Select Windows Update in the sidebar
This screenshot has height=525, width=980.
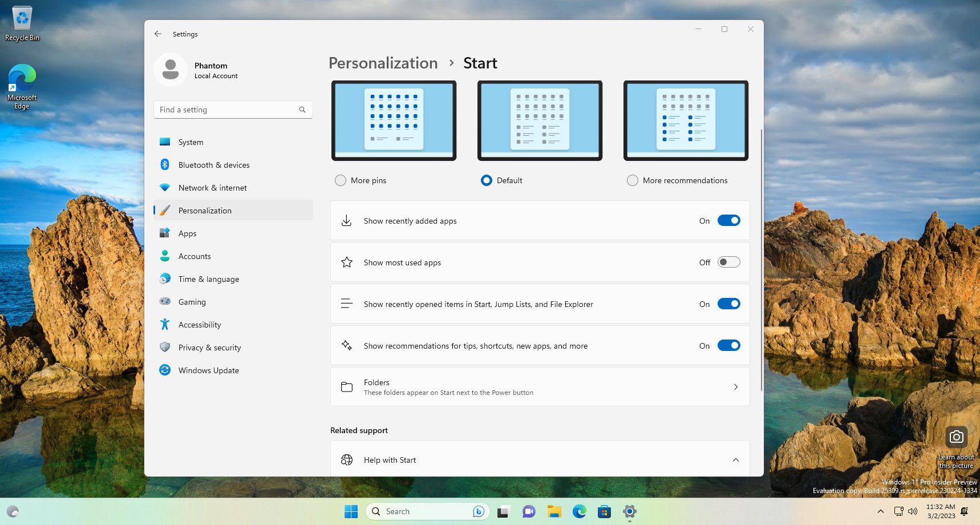pos(208,370)
